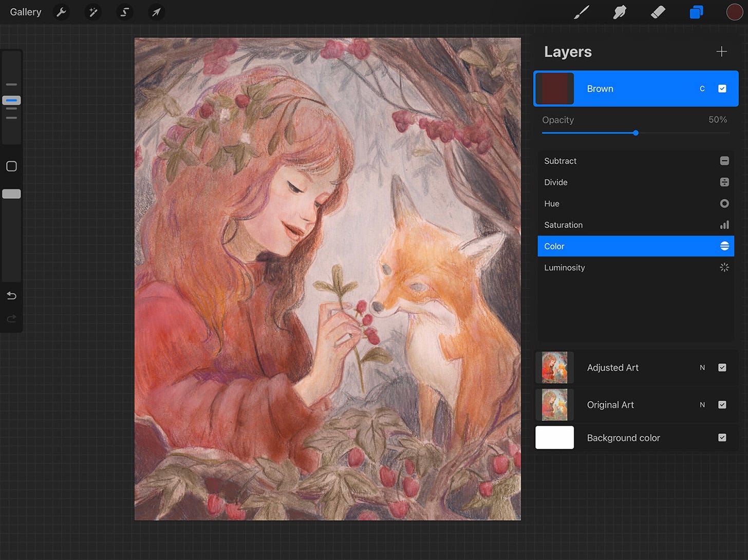
Task: Select the Eraser tool
Action: (x=658, y=12)
